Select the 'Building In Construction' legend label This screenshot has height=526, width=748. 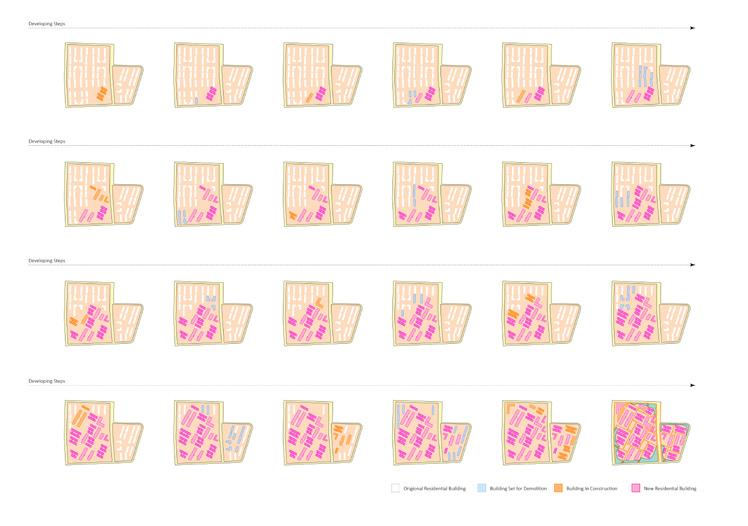[592, 488]
